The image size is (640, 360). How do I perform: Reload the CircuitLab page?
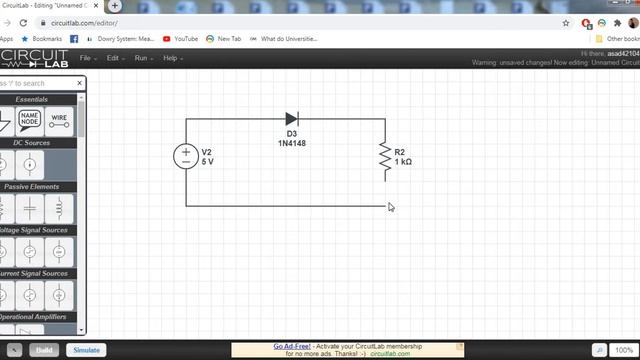pyautogui.click(x=23, y=23)
